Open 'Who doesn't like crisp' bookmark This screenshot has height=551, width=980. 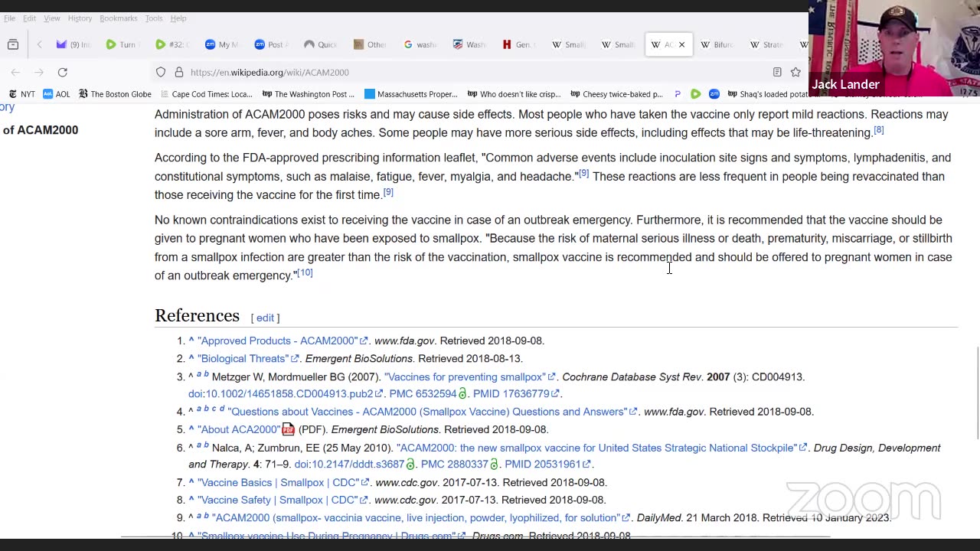(x=513, y=94)
